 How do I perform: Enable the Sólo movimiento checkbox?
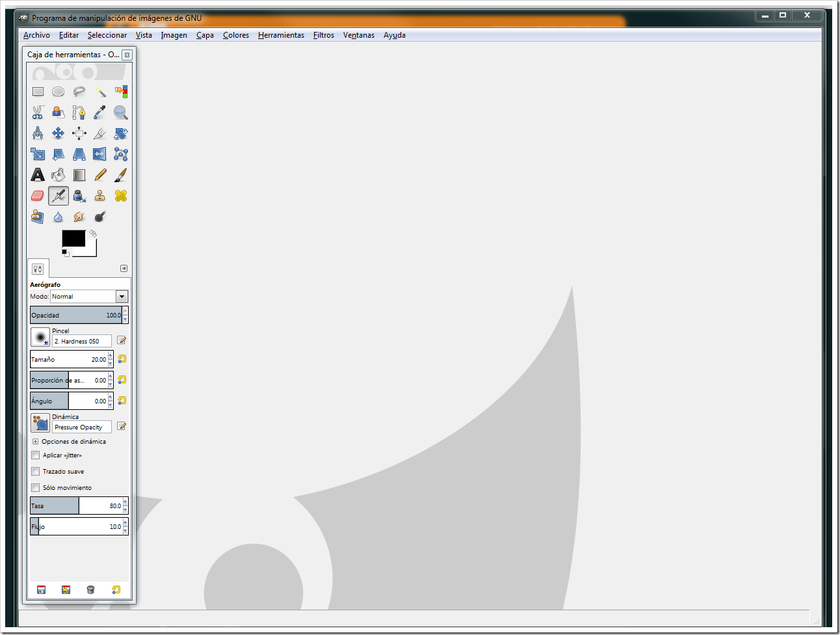click(x=36, y=488)
